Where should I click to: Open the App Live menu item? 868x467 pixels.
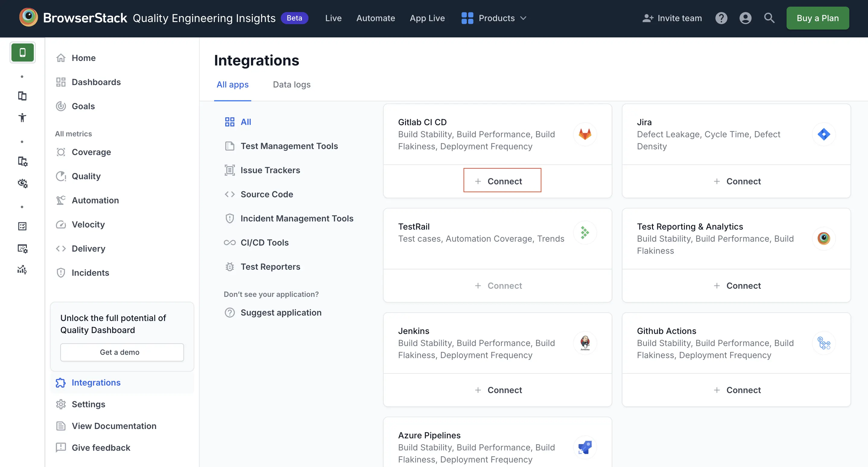[x=427, y=18]
